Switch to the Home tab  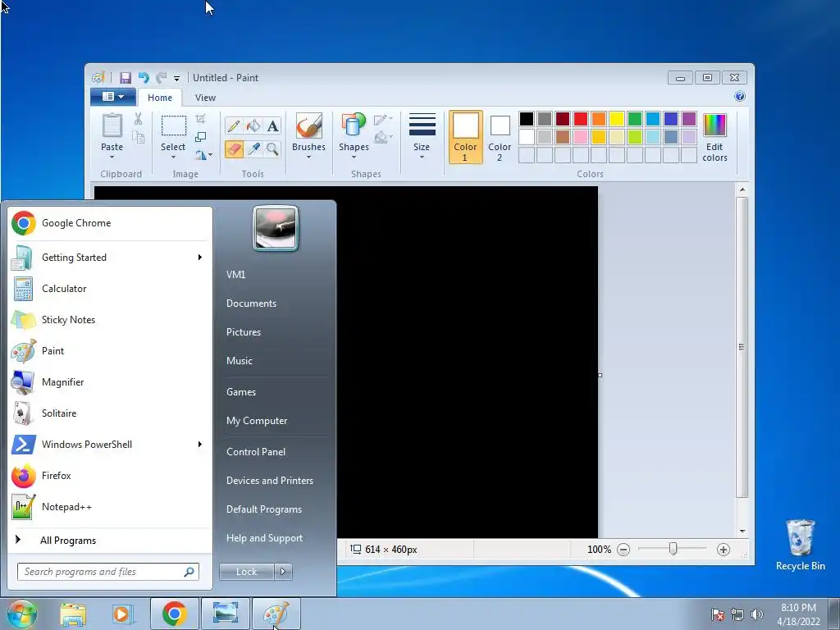(x=160, y=98)
